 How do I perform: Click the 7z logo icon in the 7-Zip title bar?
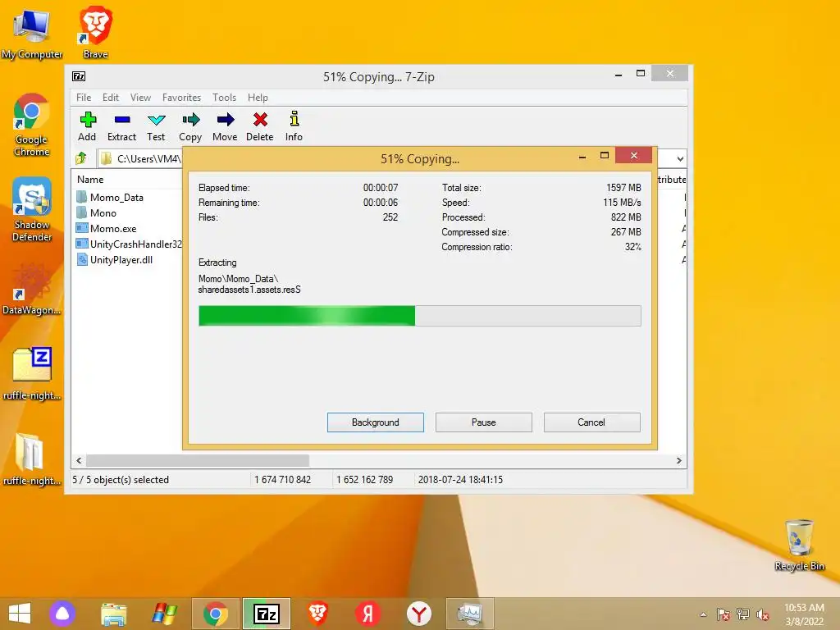[x=79, y=76]
